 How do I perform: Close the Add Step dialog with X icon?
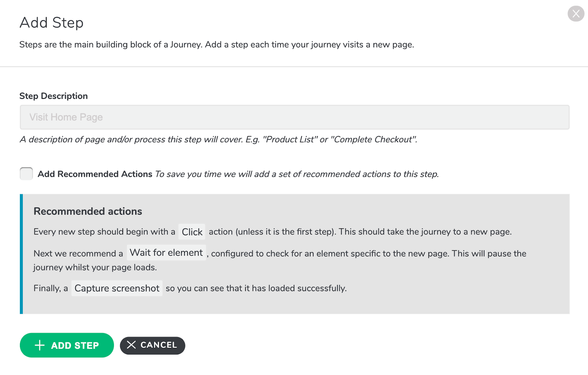tap(576, 14)
